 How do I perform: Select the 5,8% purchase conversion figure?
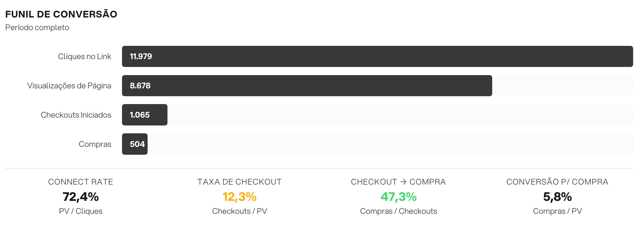point(557,197)
